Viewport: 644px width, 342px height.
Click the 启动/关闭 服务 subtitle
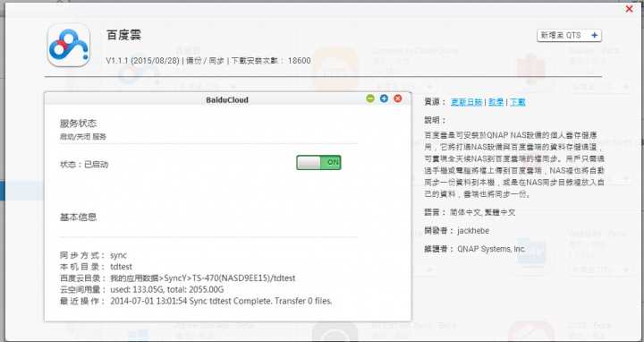83,137
